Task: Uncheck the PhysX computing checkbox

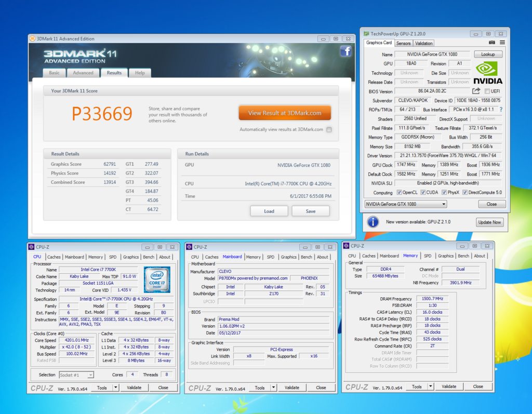Action: pyautogui.click(x=444, y=193)
